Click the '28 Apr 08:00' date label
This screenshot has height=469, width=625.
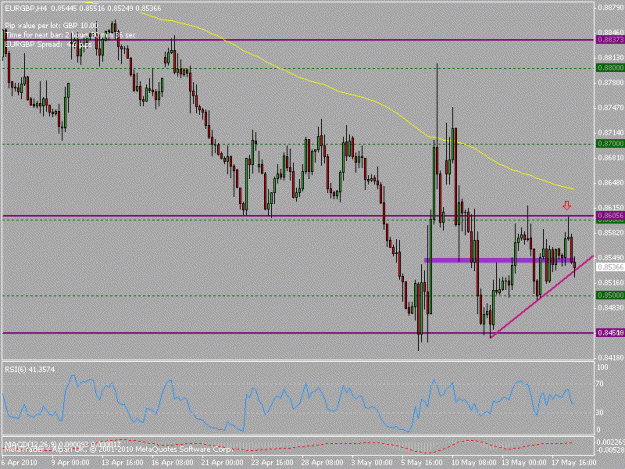(x=322, y=463)
